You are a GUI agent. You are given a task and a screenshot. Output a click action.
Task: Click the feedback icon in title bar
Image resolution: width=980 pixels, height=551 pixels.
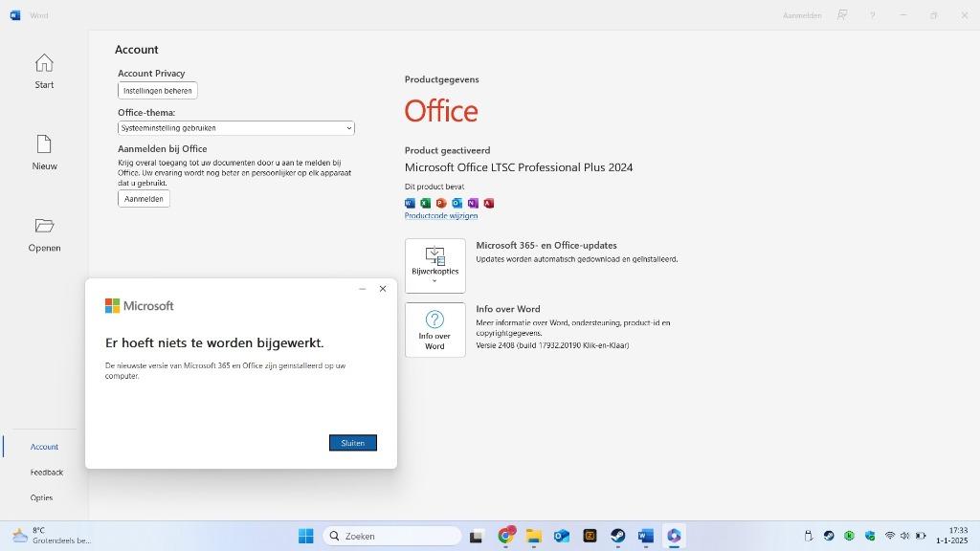[x=842, y=15]
